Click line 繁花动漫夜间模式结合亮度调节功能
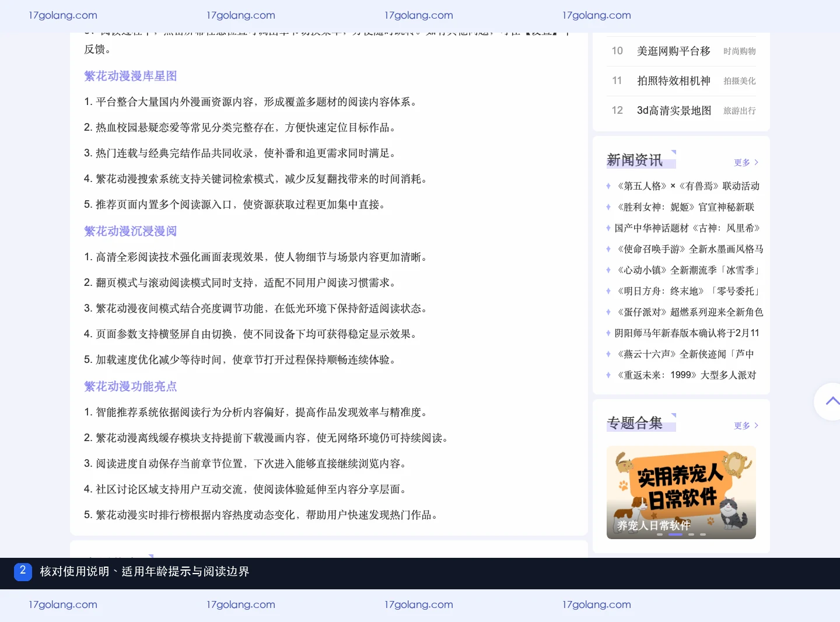The width and height of the screenshot is (840, 622). (257, 309)
